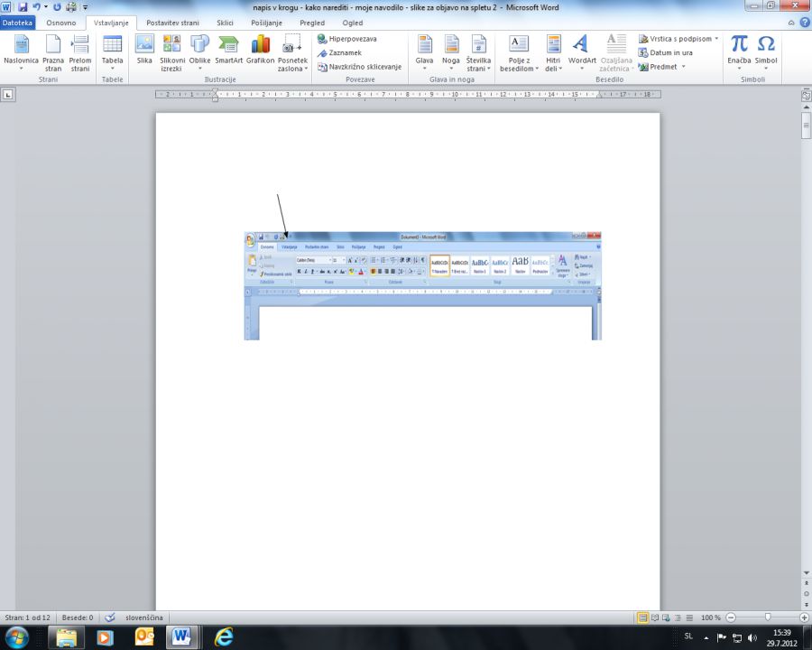
Task: Zoom in with the plus button
Action: pyautogui.click(x=804, y=617)
